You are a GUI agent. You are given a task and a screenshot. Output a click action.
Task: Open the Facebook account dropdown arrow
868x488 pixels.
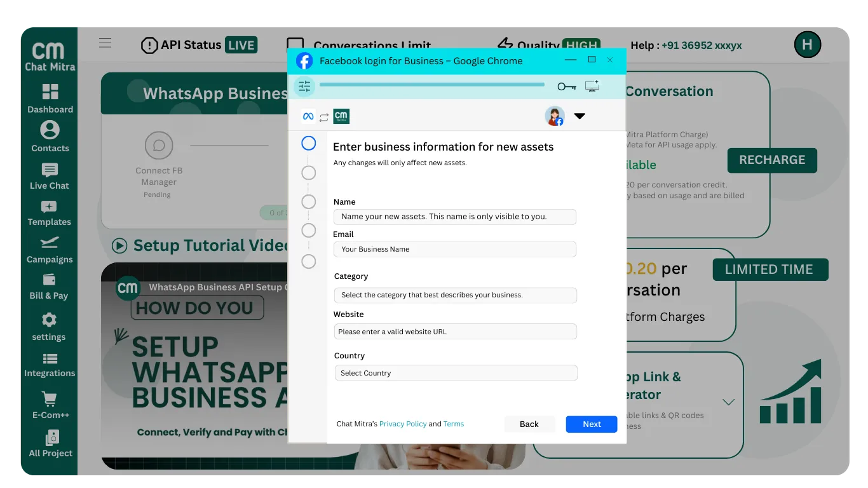[579, 116]
